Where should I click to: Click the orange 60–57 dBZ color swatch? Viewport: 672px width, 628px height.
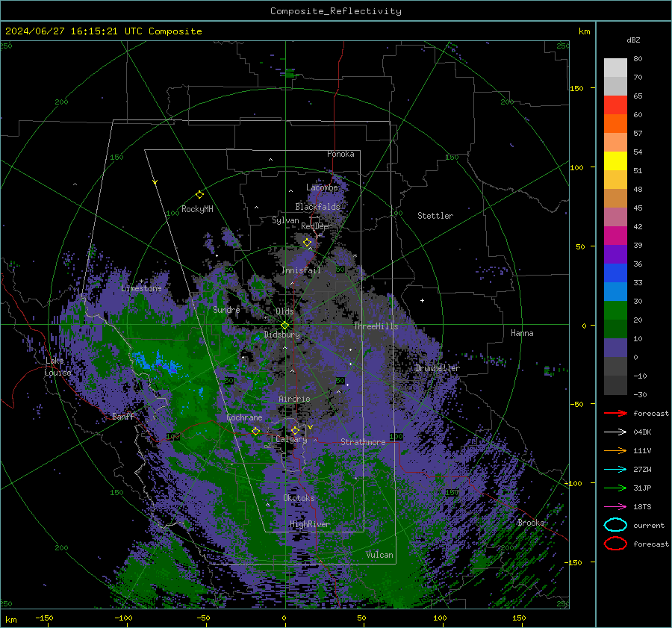coord(615,124)
